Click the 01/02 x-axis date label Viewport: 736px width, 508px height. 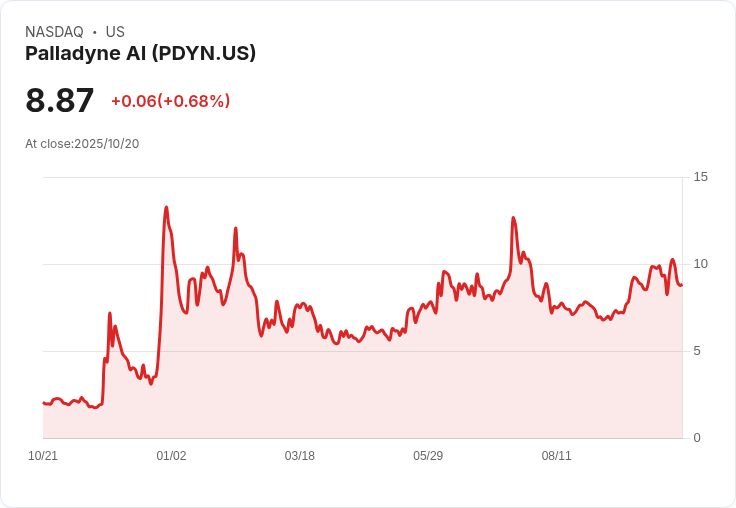pyautogui.click(x=171, y=456)
